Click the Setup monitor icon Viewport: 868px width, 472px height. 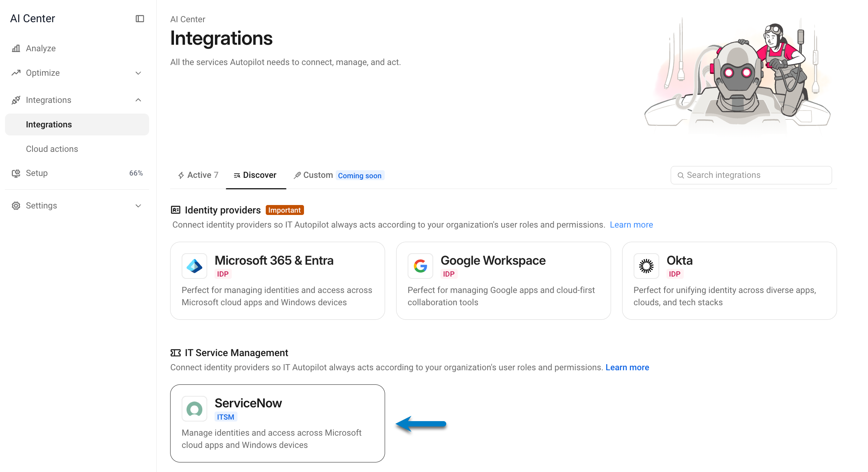(16, 173)
